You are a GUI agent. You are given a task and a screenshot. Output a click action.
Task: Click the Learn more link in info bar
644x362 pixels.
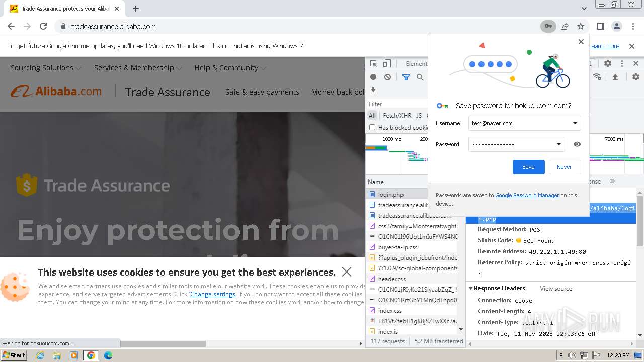pos(604,46)
